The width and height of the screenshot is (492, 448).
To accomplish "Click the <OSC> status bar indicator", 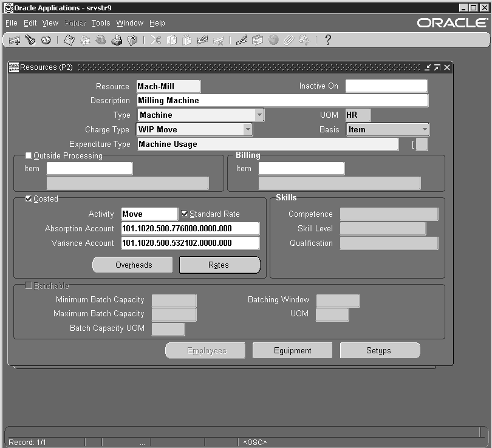I will tap(255, 442).
